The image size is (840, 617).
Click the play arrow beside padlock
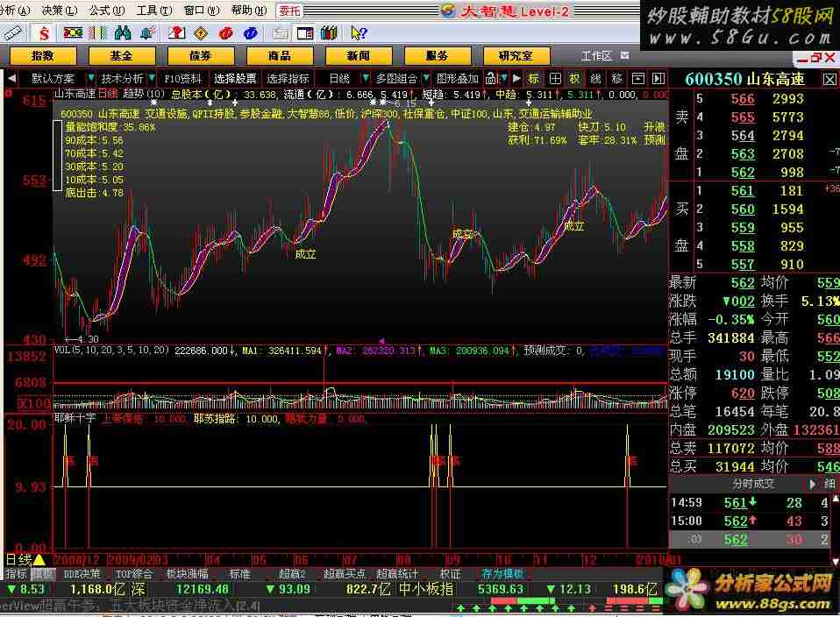[x=516, y=79]
